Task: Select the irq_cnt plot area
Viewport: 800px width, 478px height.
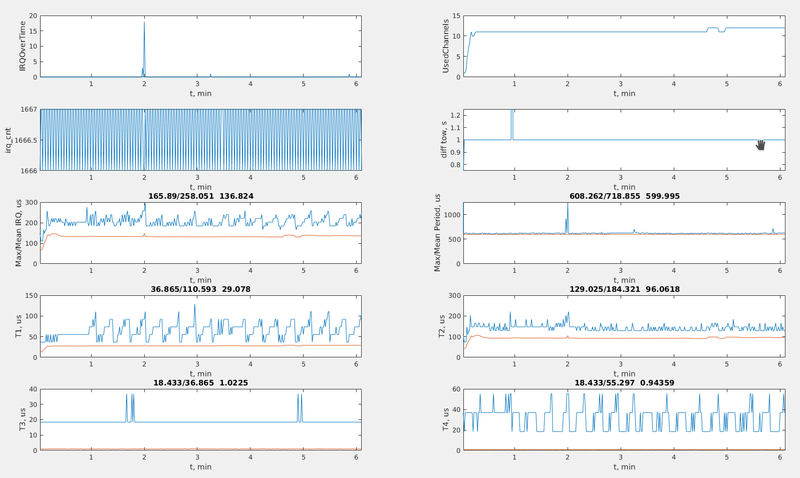Action: point(200,140)
